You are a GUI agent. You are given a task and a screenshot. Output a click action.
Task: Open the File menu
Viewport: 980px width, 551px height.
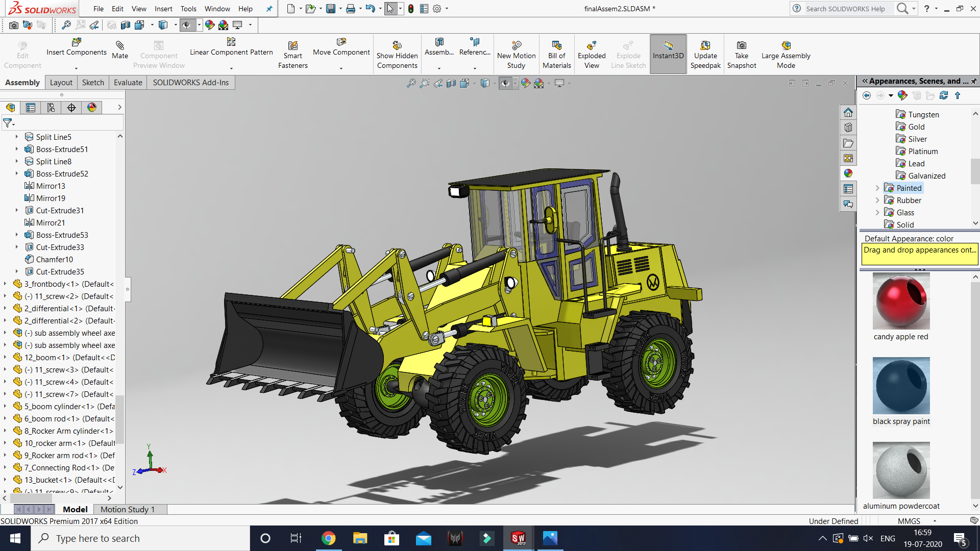click(99, 9)
